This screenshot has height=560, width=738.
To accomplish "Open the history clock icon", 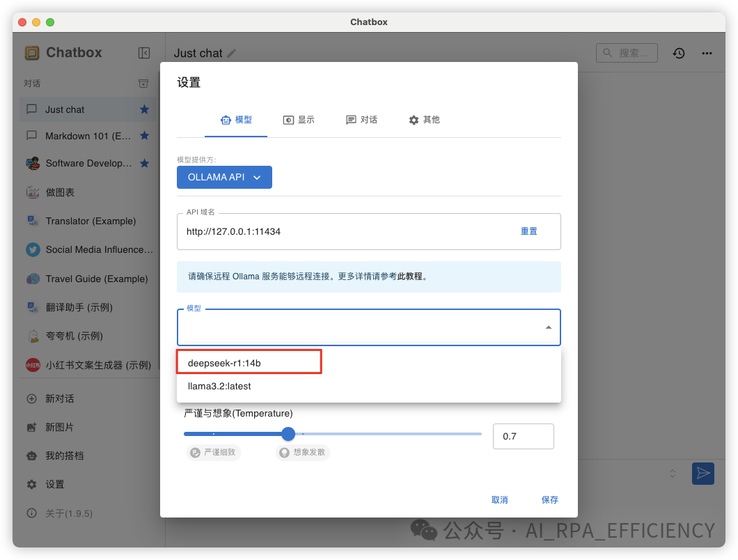I will click(x=679, y=53).
